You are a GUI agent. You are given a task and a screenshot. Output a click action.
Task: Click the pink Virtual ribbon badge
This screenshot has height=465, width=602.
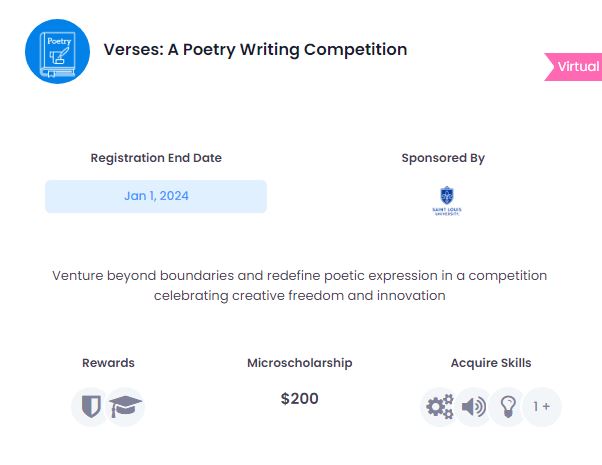(x=574, y=67)
